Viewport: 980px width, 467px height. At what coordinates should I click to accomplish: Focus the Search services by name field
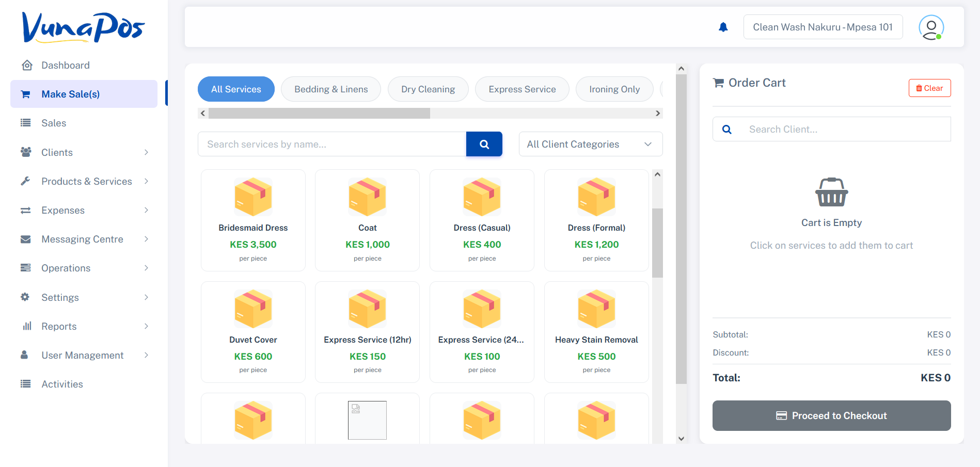click(x=332, y=144)
